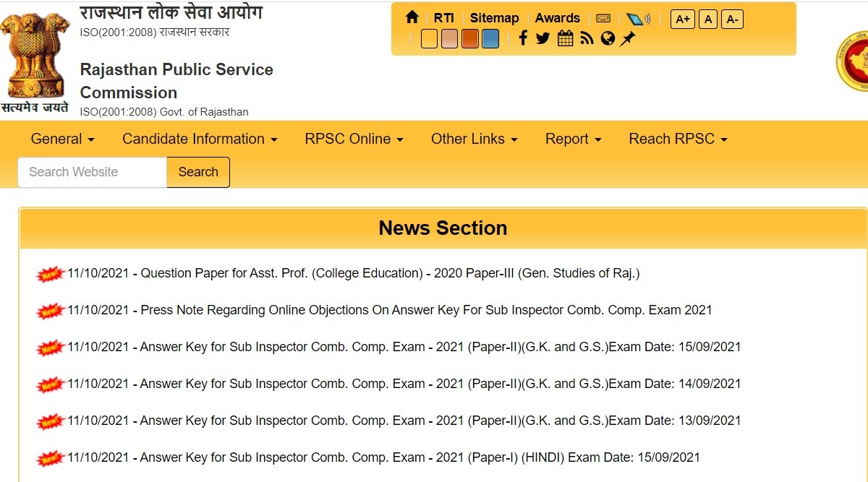Click the RSS feed icon
Viewport: 868px width, 482px height.
pos(587,38)
